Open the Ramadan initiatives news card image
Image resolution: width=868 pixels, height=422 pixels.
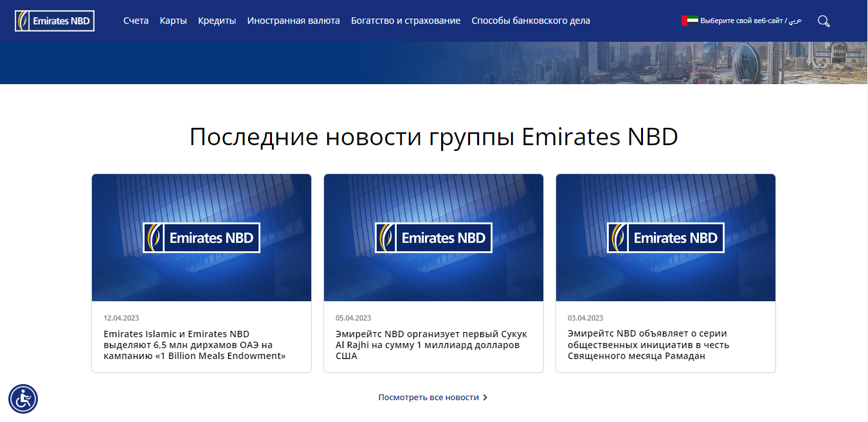[x=665, y=238]
